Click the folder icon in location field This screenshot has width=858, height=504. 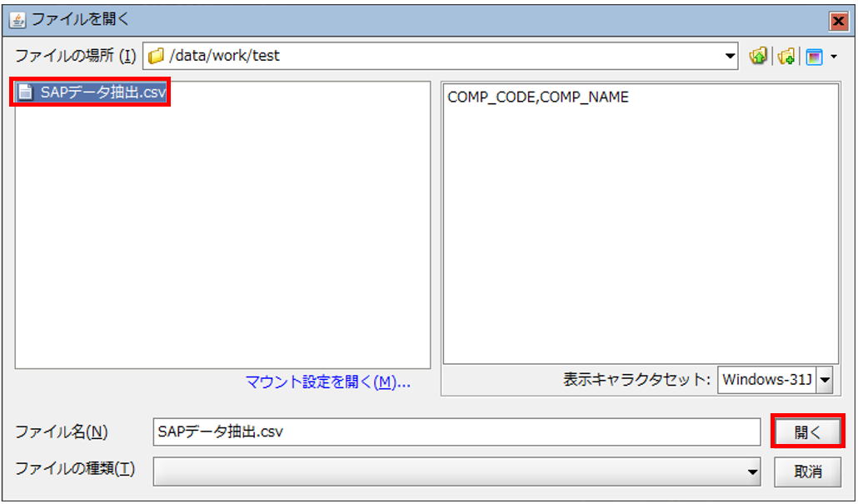155,57
